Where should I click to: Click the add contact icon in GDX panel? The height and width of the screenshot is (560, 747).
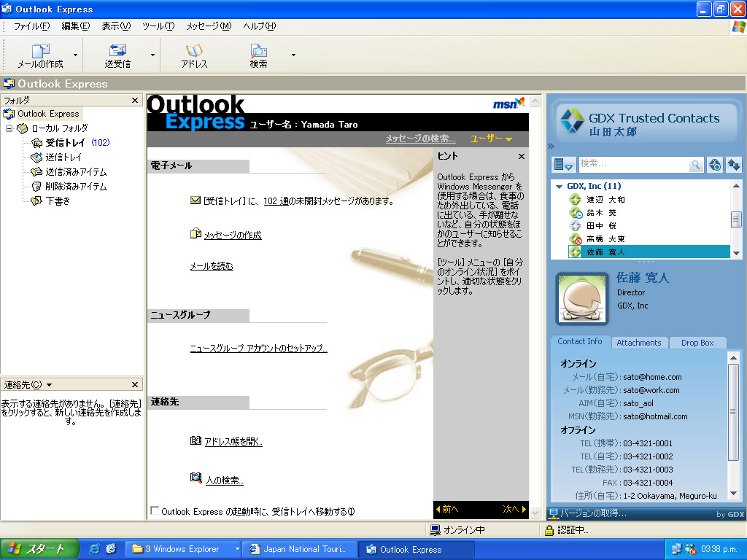pos(715,165)
